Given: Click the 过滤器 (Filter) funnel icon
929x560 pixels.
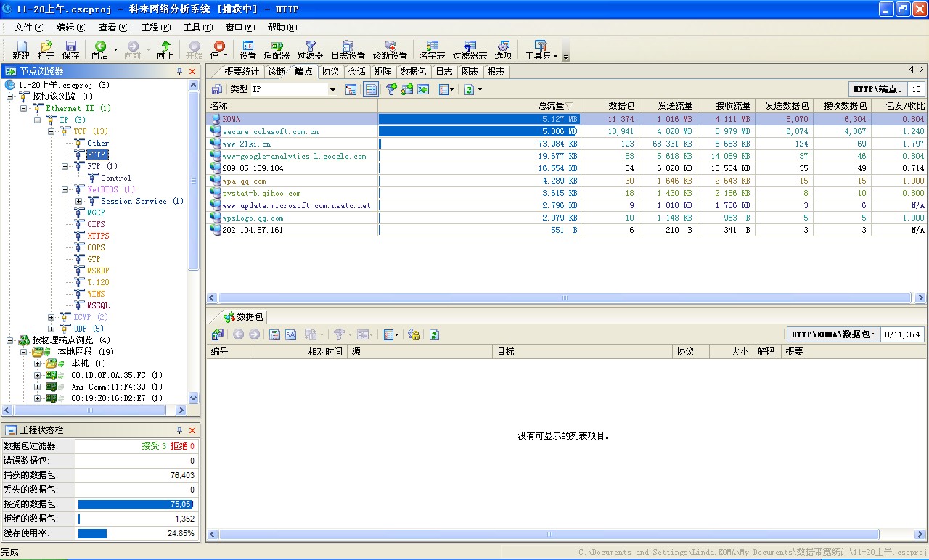Looking at the screenshot, I should click(310, 46).
